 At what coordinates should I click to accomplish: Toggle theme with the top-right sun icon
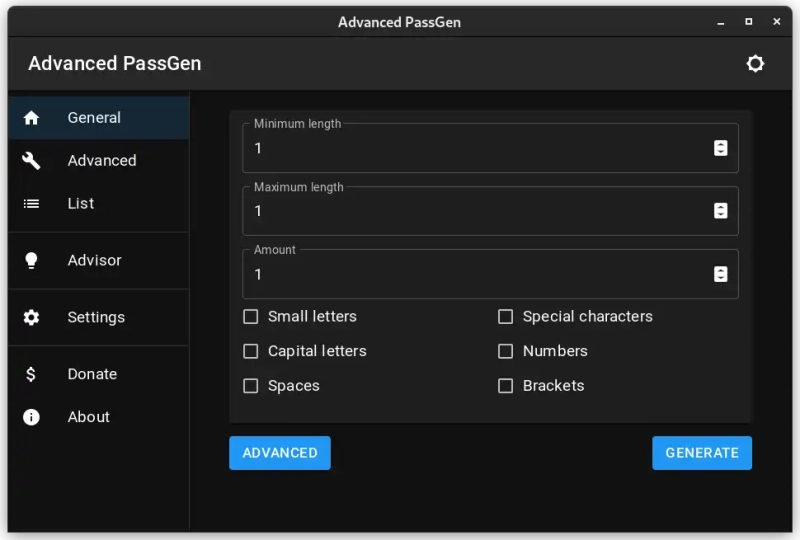[x=755, y=64]
